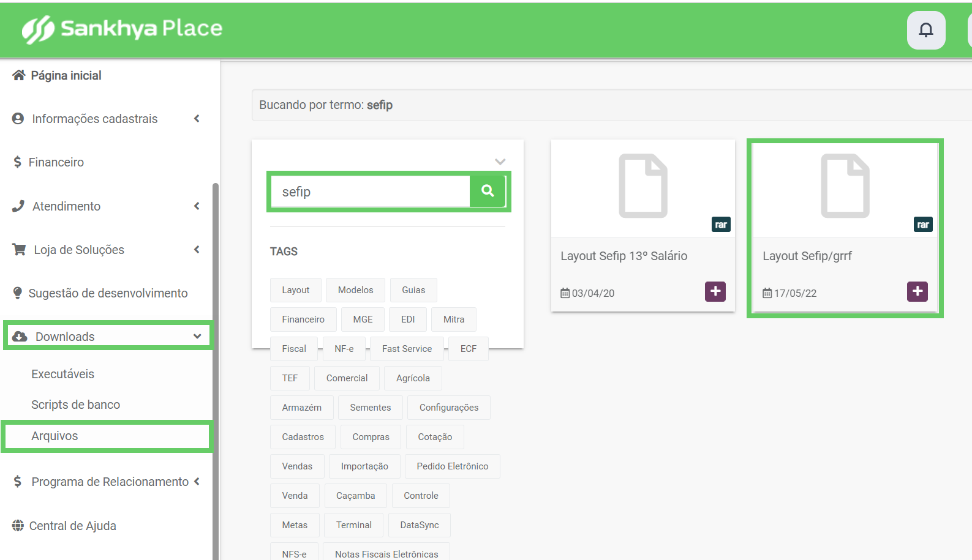The width and height of the screenshot is (972, 560).
Task: Expand the Loja de Soluções submenu arrow
Action: [197, 250]
